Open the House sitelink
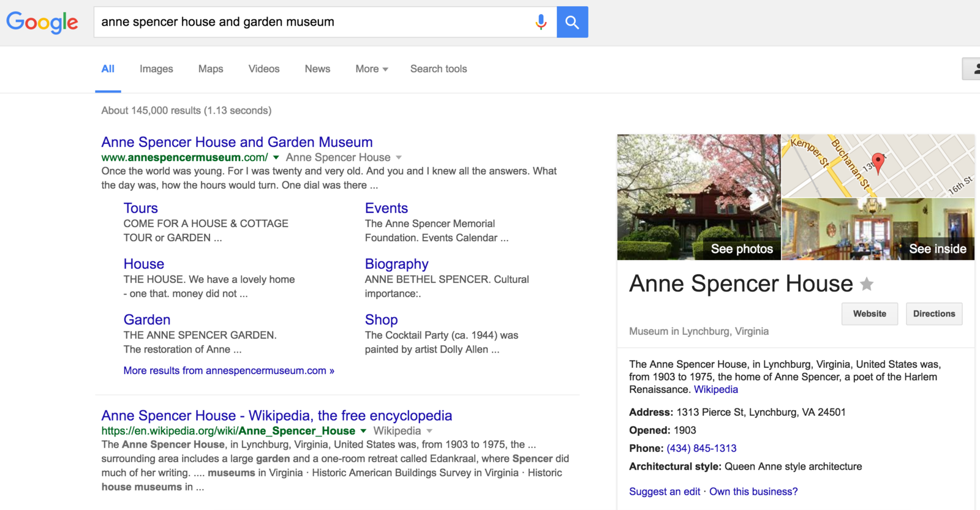The image size is (980, 510). pos(144,264)
